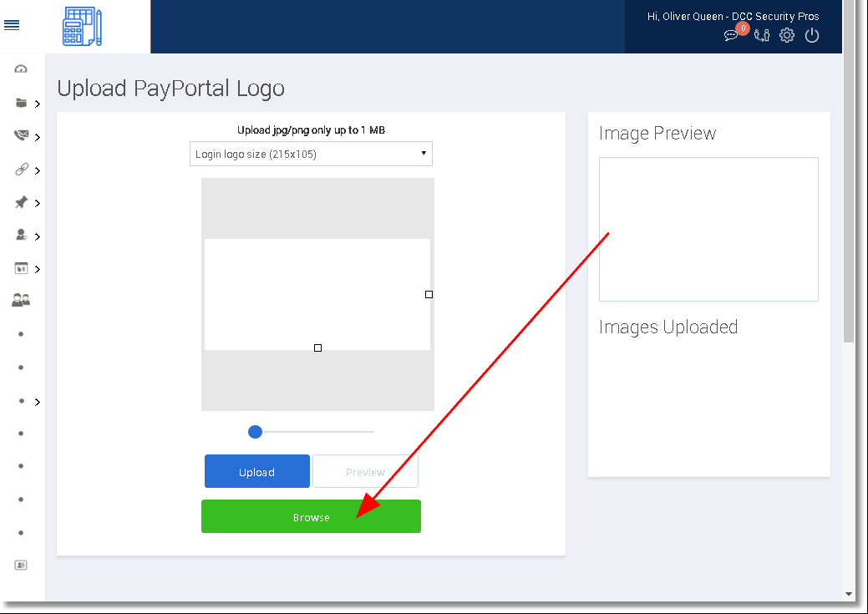Click the Preview button

[365, 471]
